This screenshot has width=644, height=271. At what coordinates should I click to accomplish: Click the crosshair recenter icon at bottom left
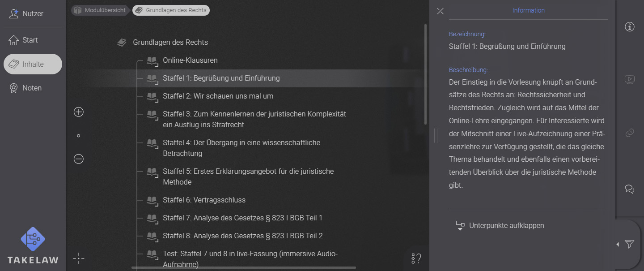click(x=79, y=258)
